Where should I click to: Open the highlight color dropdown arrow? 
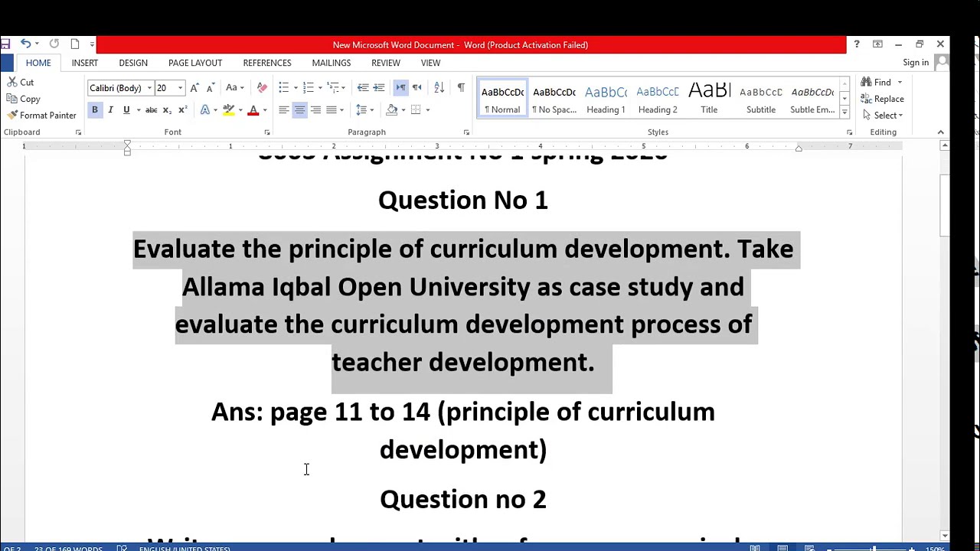[240, 110]
